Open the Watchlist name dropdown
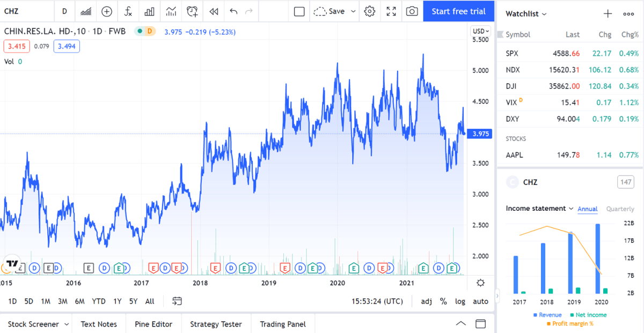Screen dimensions: 644x333 pyautogui.click(x=526, y=14)
